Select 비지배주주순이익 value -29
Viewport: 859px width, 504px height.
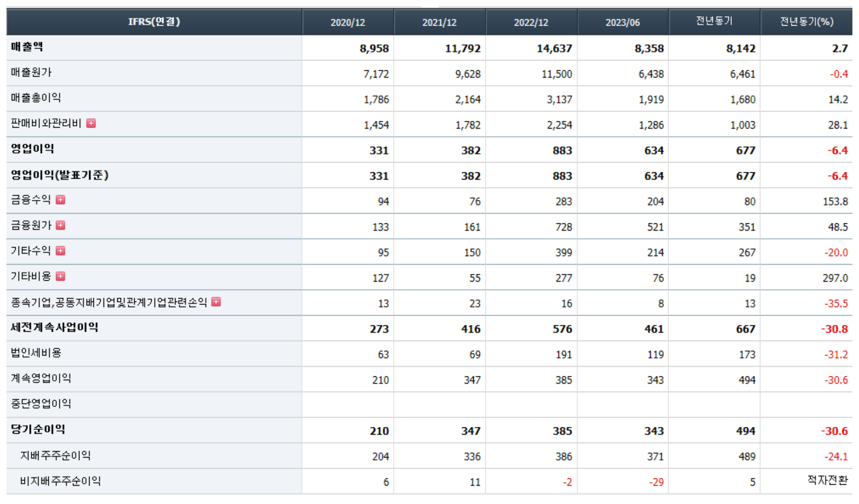[656, 482]
